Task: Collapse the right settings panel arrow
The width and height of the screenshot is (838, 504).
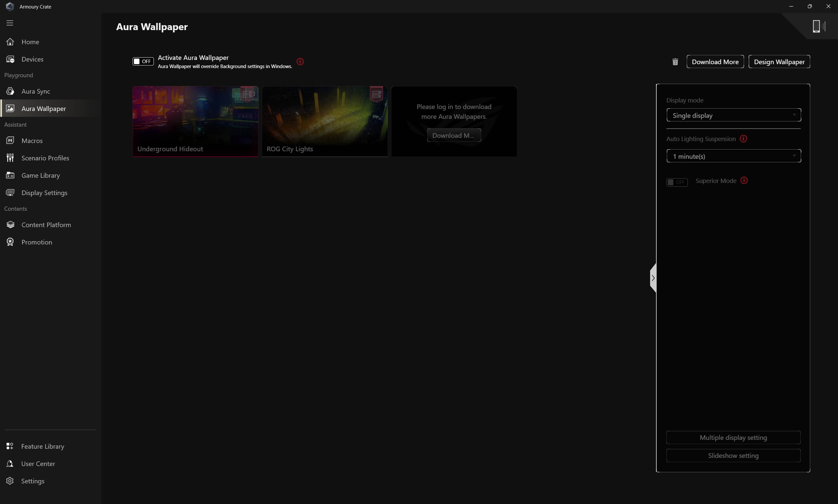Action: 653,278
